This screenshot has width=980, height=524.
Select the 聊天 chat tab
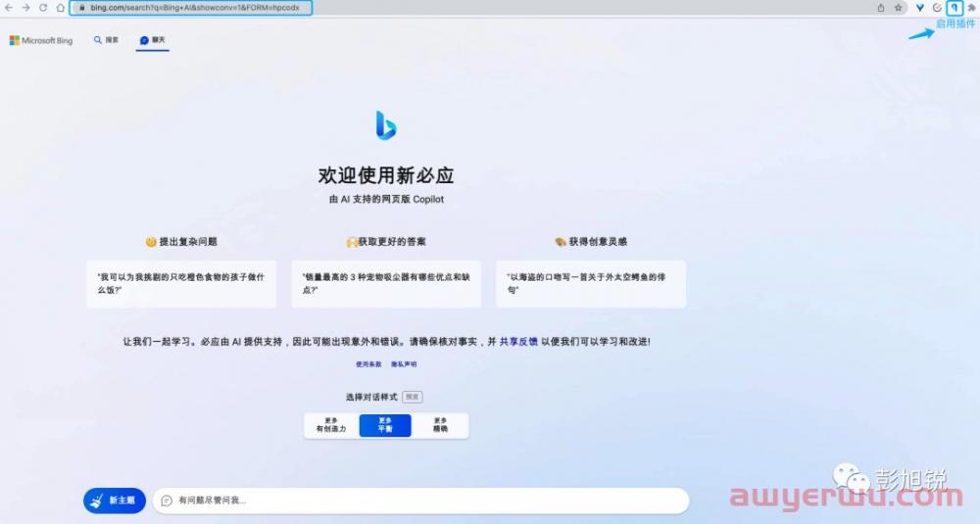click(153, 40)
